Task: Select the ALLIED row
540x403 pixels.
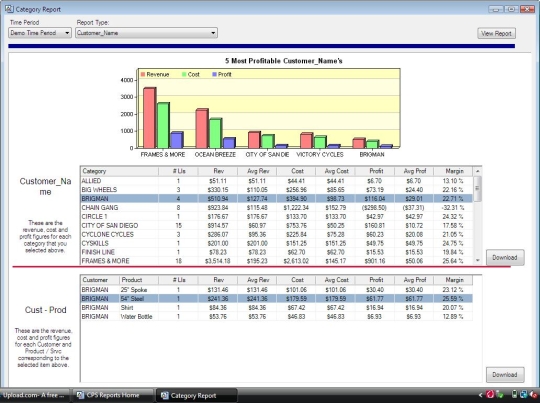Action: point(277,181)
